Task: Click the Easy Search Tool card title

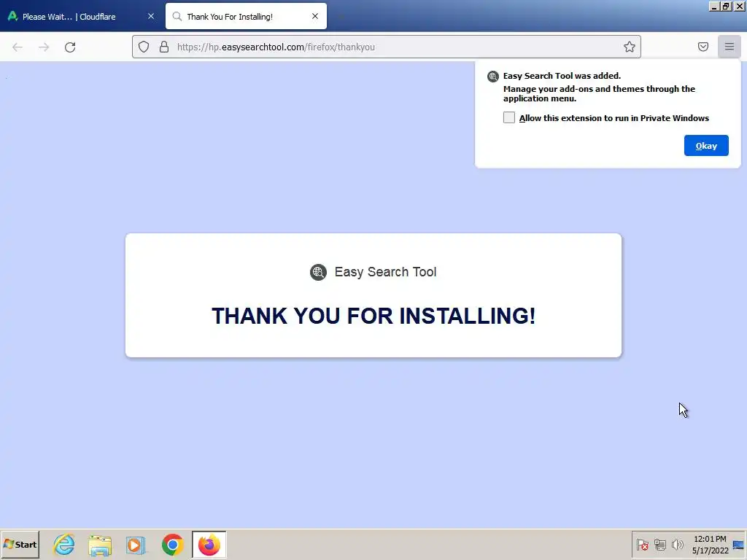Action: (385, 272)
